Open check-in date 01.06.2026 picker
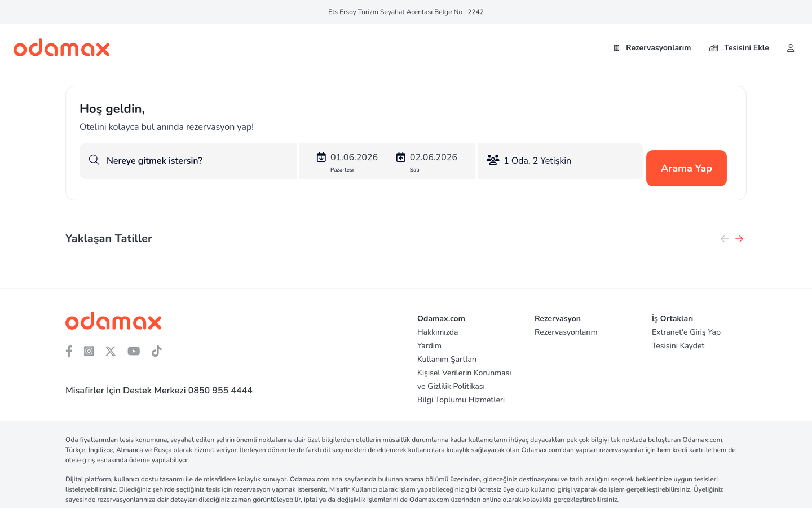Viewport: 812px width, 508px height. tap(347, 161)
